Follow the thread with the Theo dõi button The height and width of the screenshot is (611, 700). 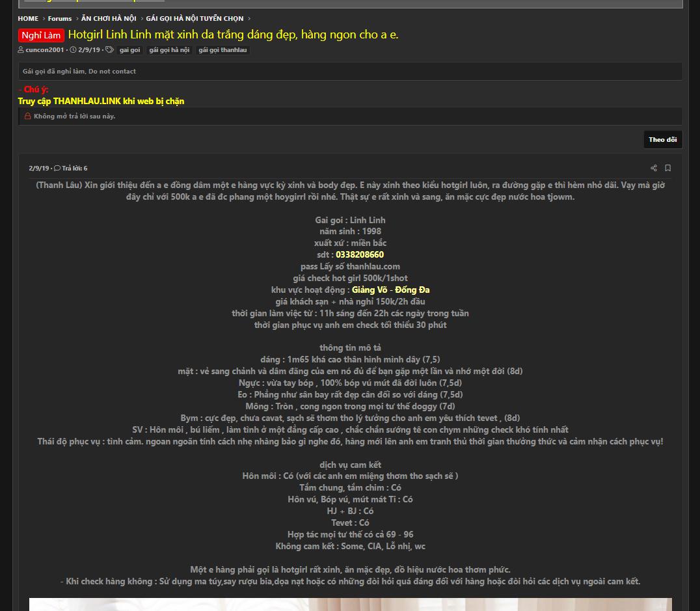[x=662, y=139]
